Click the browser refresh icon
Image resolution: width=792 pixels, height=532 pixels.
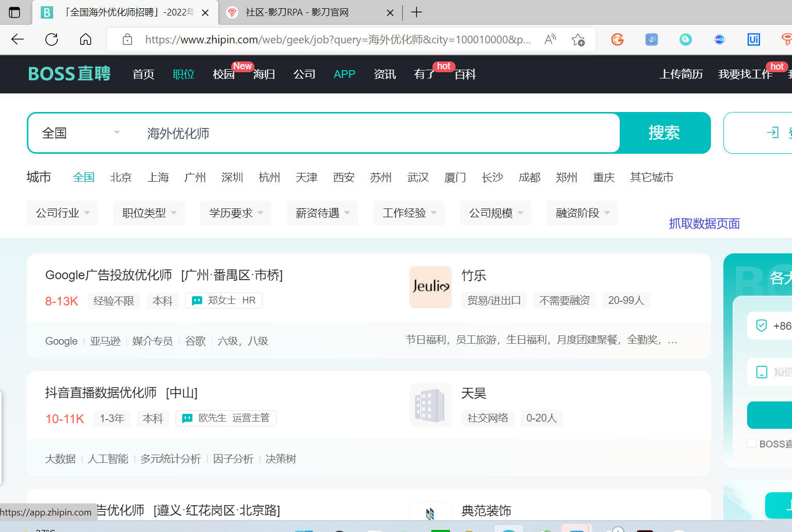pyautogui.click(x=52, y=40)
